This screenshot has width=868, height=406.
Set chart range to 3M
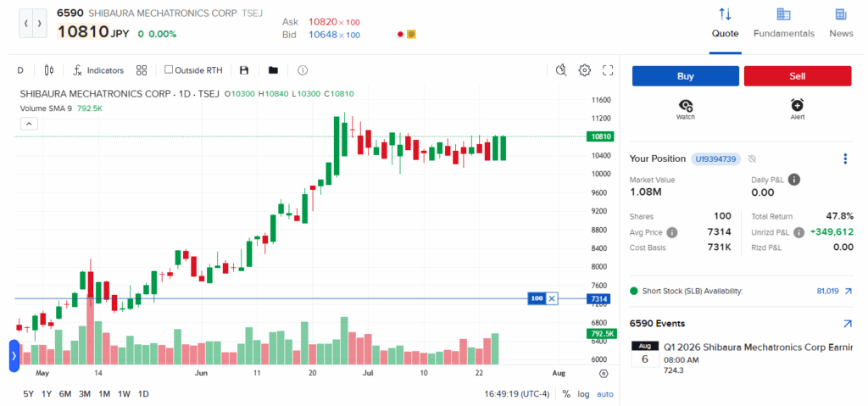coord(85,394)
